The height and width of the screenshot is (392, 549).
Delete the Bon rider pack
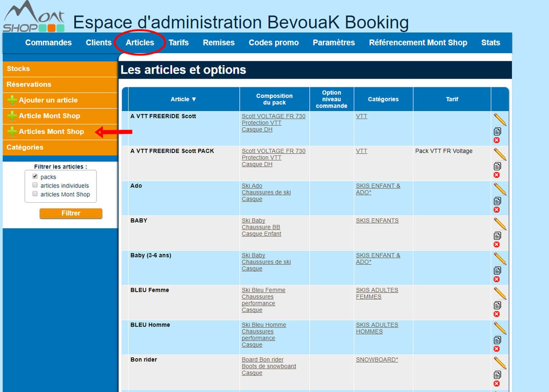click(496, 383)
